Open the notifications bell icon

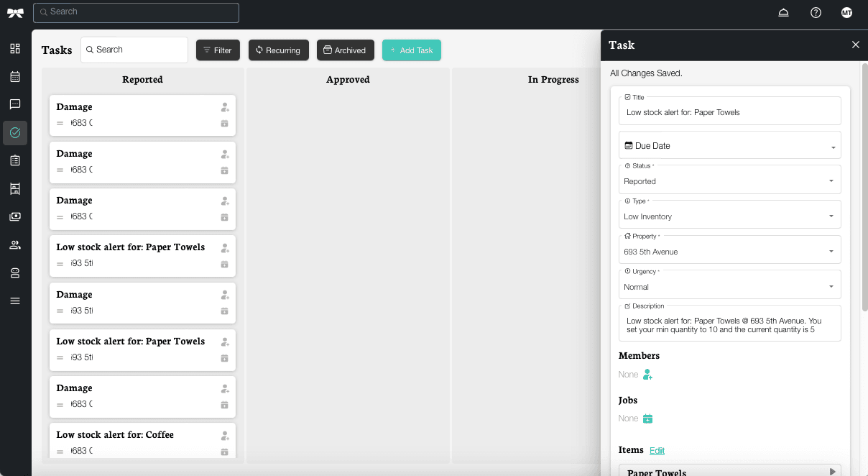783,13
